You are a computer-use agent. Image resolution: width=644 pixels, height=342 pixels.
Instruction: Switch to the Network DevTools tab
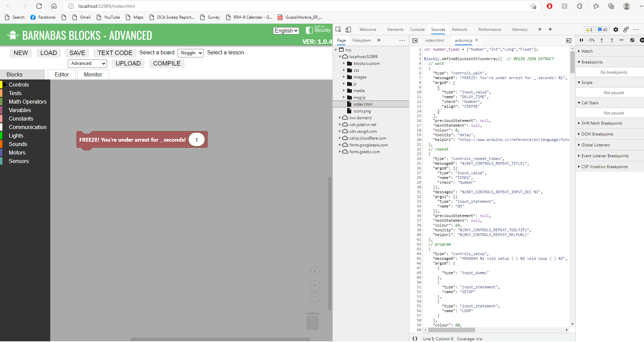460,30
